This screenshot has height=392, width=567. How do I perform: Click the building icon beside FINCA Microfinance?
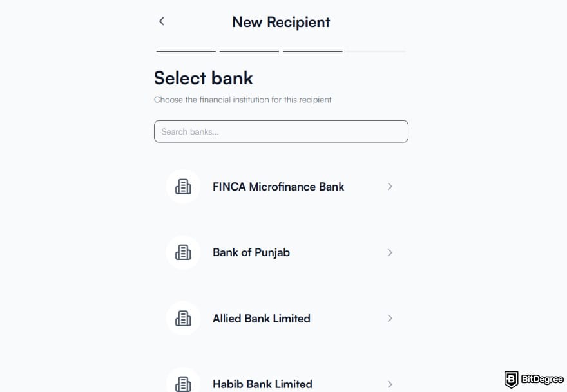[x=183, y=186]
